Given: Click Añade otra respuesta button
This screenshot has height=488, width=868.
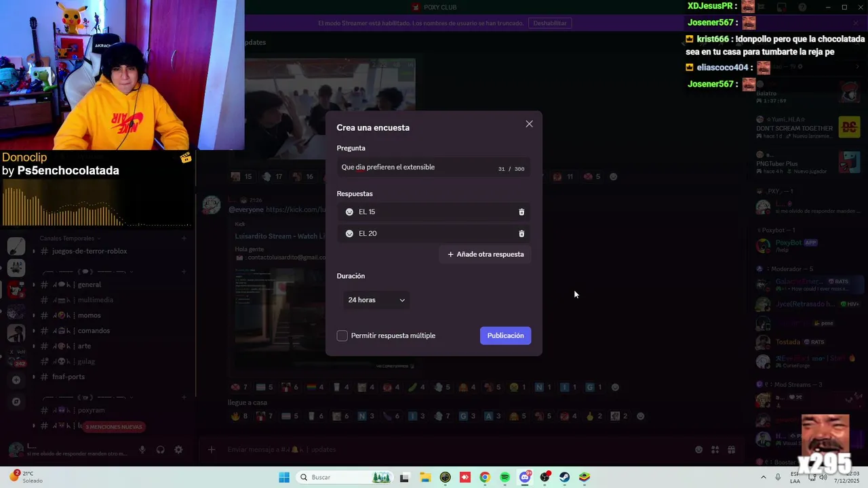Looking at the screenshot, I should point(486,254).
